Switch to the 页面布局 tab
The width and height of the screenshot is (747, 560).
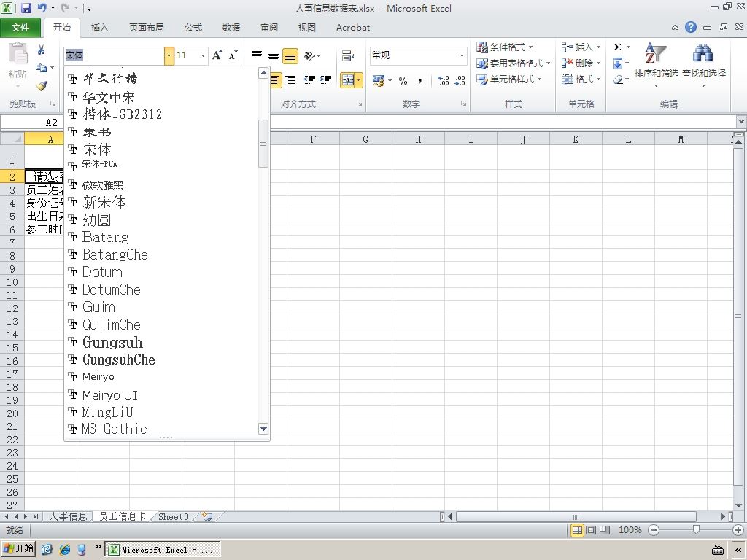tap(146, 27)
